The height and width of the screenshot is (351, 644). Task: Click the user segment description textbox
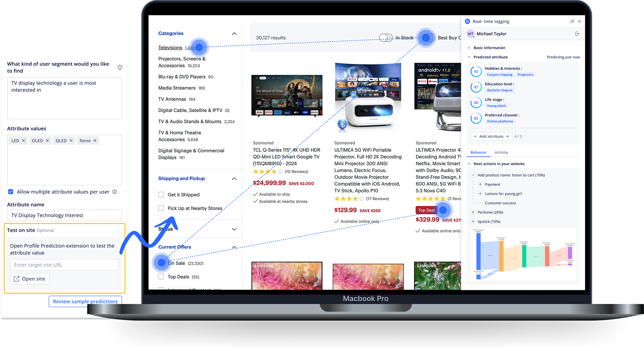(64, 98)
